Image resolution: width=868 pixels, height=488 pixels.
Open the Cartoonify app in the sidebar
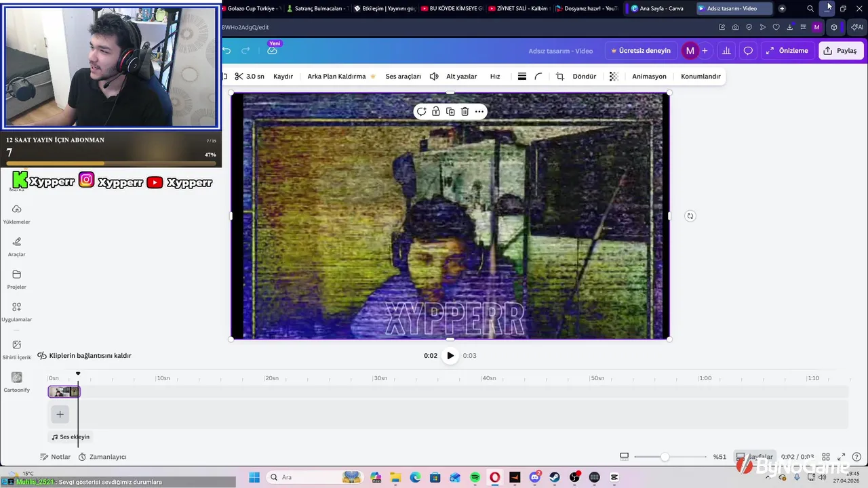(17, 382)
